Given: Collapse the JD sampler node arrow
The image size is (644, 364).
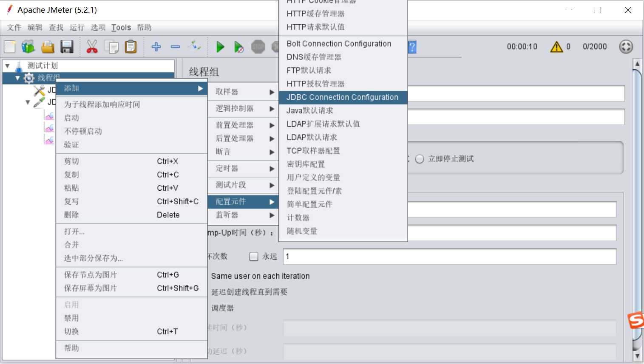Looking at the screenshot, I should pyautogui.click(x=28, y=102).
